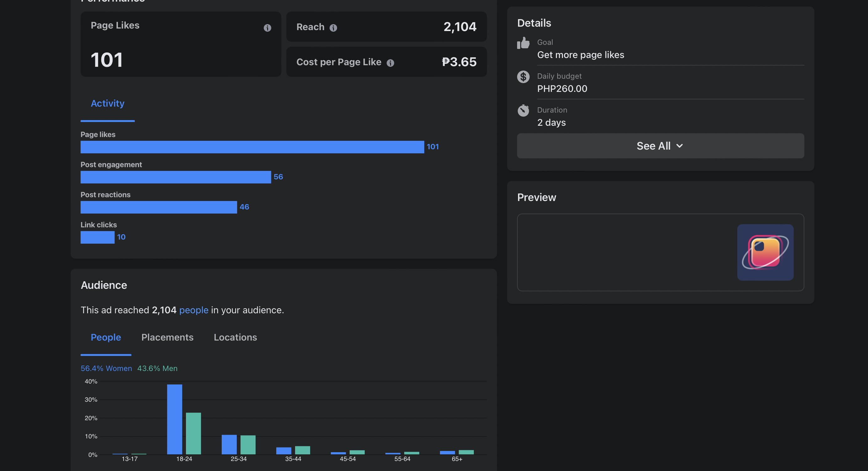Click the Details panel heading
The height and width of the screenshot is (471, 868).
coord(534,23)
